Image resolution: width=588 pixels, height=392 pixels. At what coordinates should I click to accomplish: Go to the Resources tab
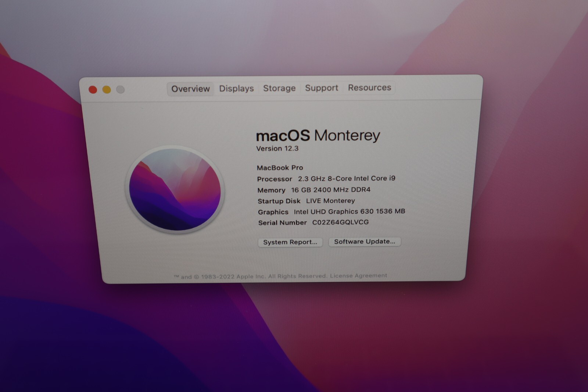tap(369, 88)
